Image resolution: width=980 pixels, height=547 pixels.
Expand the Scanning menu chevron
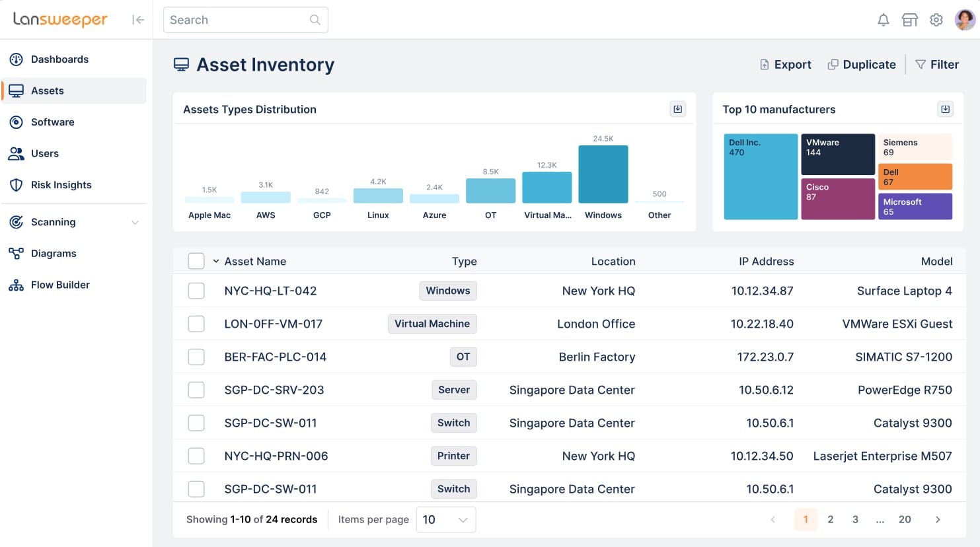click(135, 223)
